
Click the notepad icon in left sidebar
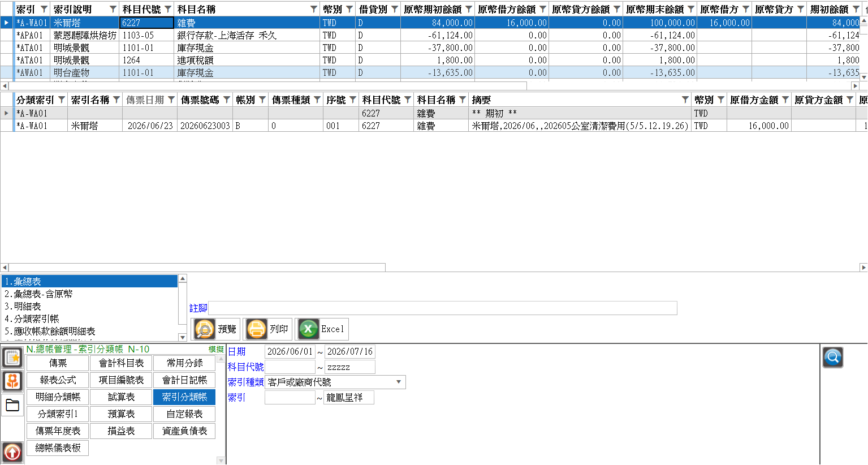pyautogui.click(x=12, y=358)
